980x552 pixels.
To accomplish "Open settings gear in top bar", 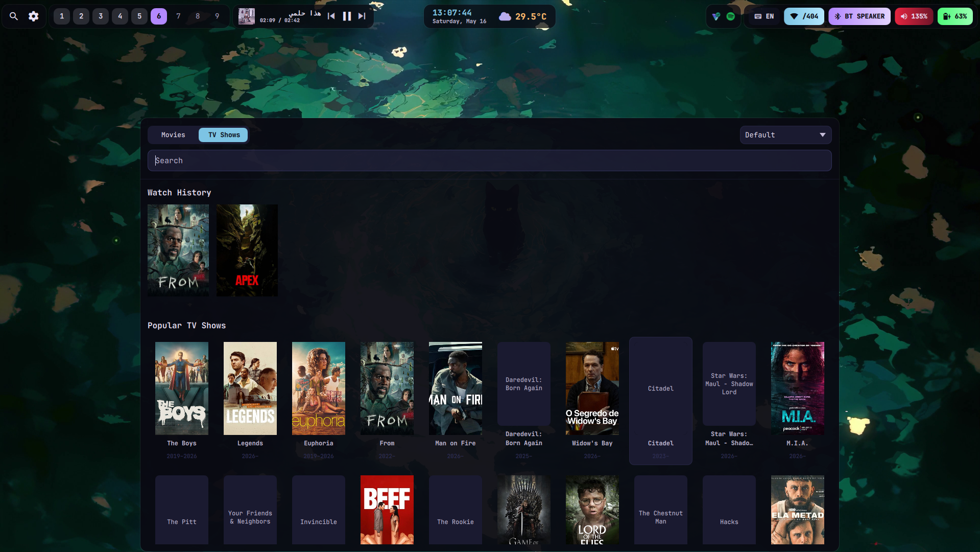I will click(33, 16).
